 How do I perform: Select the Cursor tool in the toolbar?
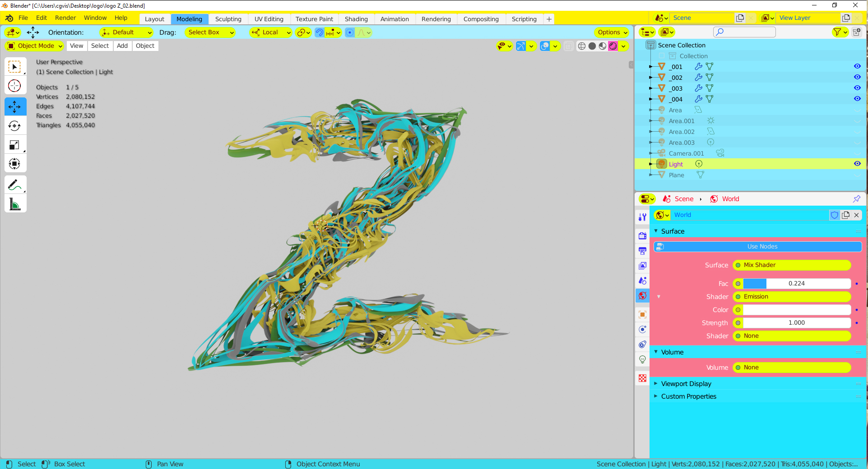14,86
